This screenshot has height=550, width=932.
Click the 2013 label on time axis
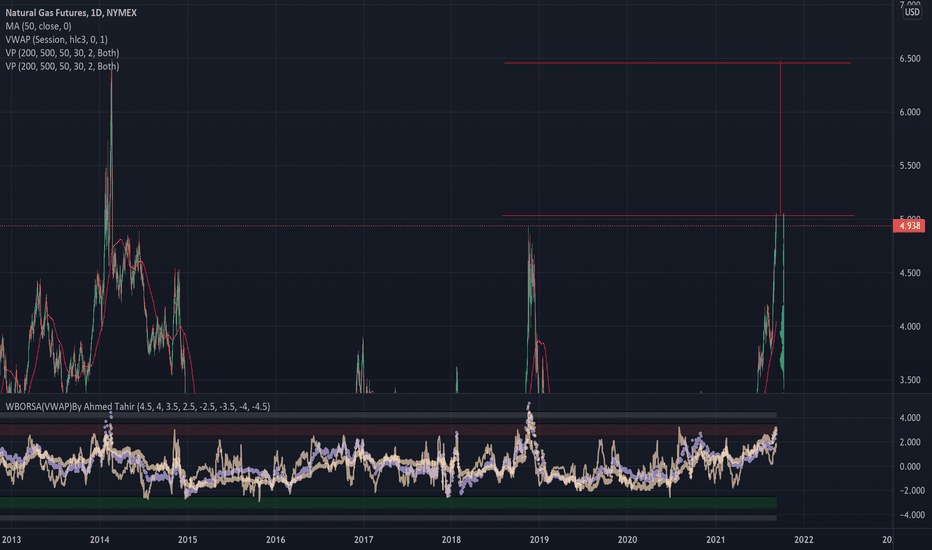click(x=11, y=540)
